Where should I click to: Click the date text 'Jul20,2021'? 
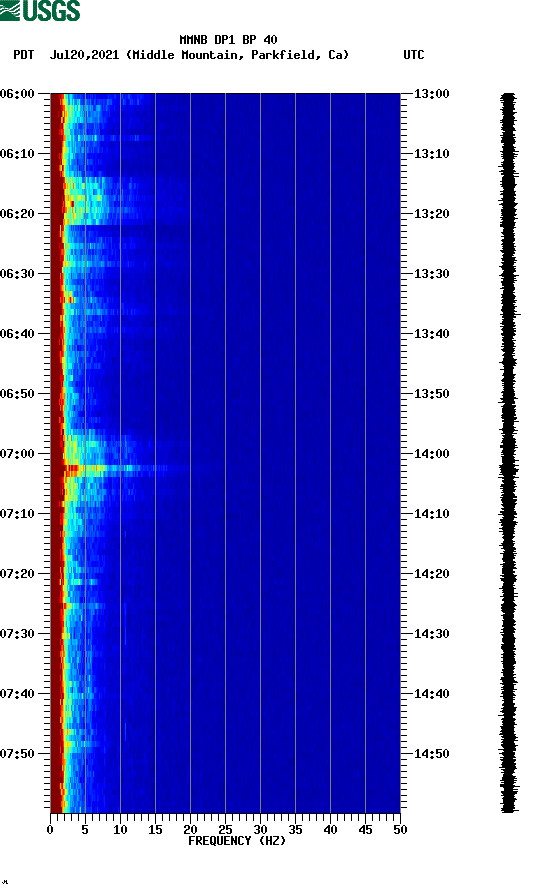coord(84,55)
